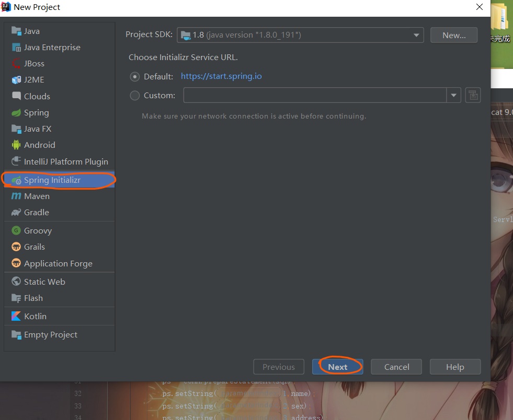Click the JBoss icon in the list

[16, 63]
